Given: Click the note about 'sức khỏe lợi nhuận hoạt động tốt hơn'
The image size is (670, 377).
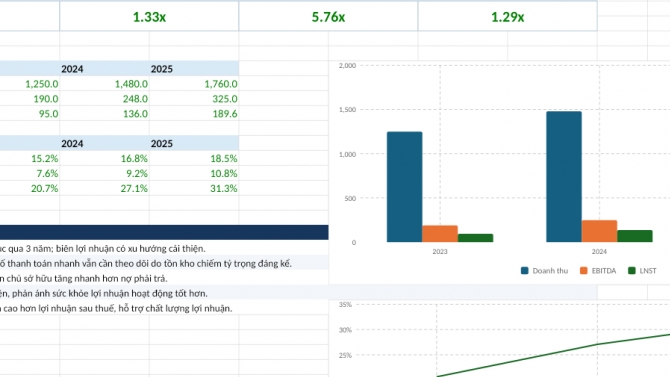Looking at the screenshot, I should point(104,293).
